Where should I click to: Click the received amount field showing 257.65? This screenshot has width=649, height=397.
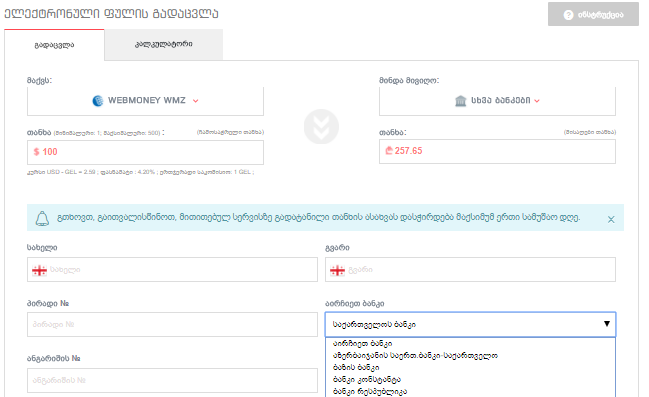click(497, 152)
